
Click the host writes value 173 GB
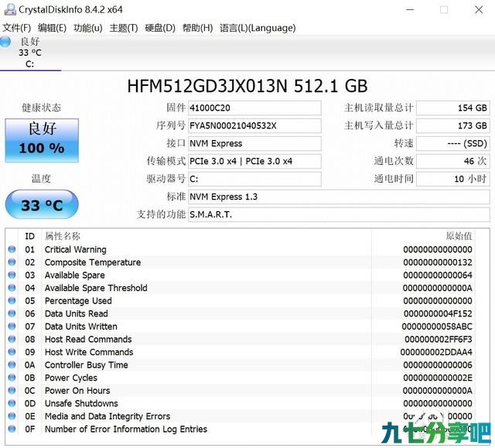[x=453, y=125]
